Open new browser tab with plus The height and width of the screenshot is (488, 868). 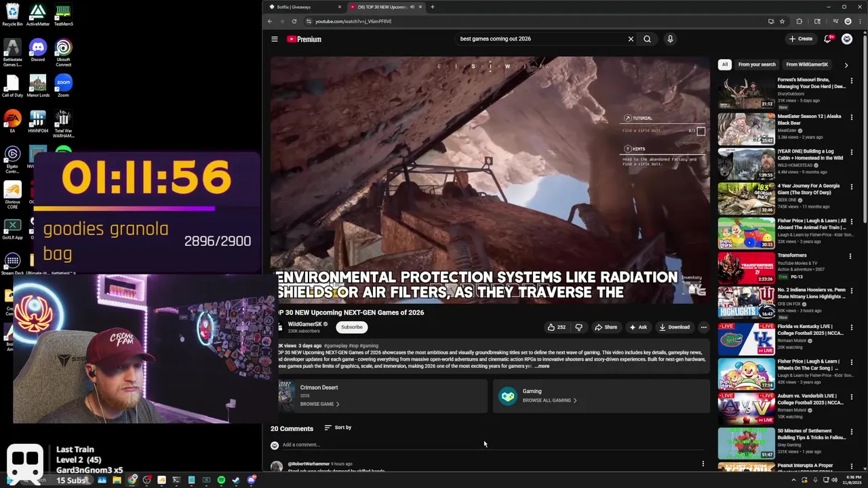click(x=432, y=7)
